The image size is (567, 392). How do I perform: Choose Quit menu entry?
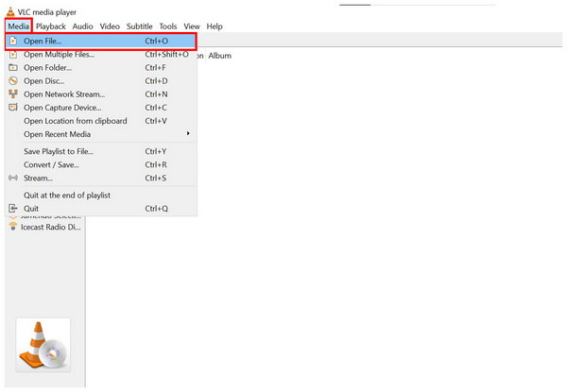101,209
